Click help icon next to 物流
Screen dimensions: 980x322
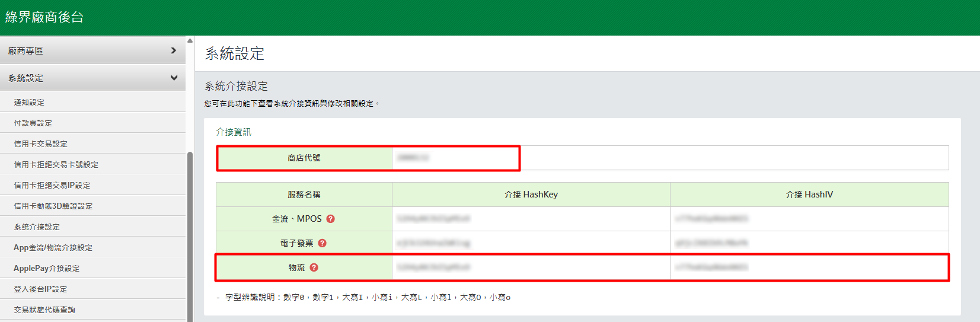pos(314,267)
